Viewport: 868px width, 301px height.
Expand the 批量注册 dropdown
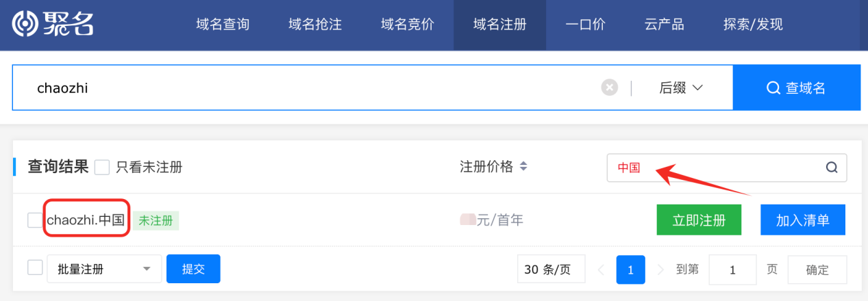tap(104, 269)
